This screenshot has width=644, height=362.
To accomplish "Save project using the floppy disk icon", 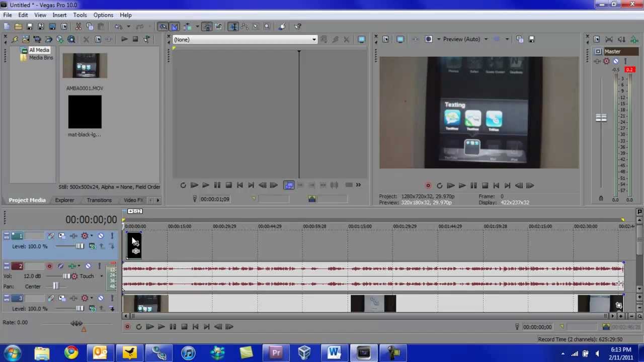I will [30, 27].
